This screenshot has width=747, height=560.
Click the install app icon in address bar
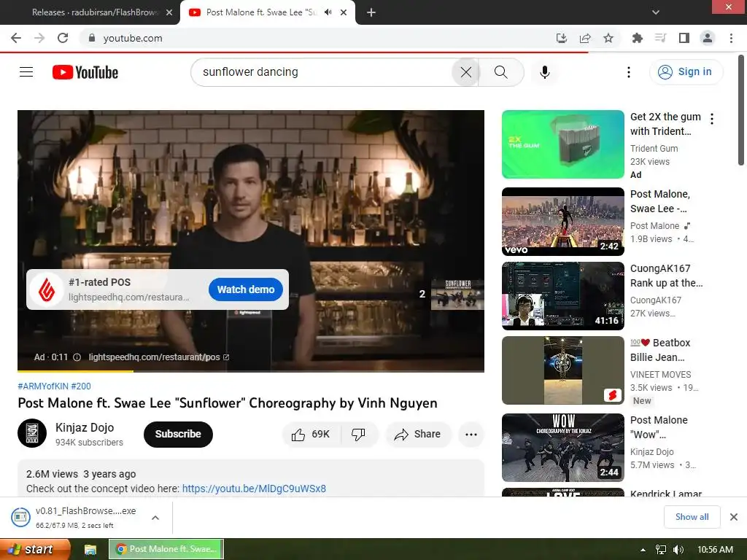[x=562, y=38]
